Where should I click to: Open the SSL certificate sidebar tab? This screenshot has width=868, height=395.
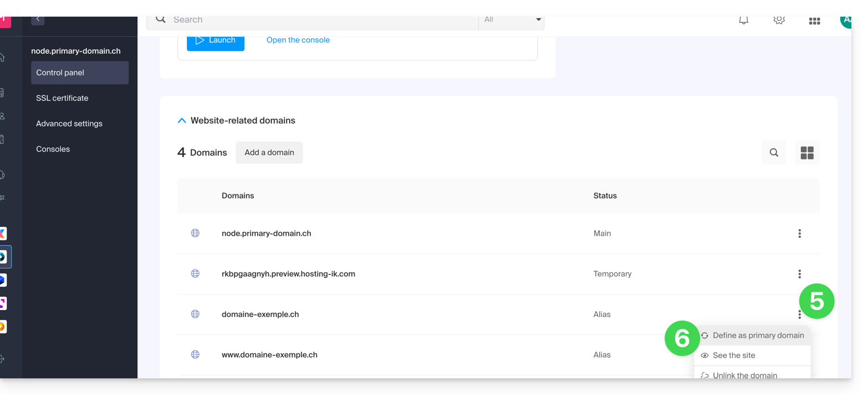tap(62, 98)
